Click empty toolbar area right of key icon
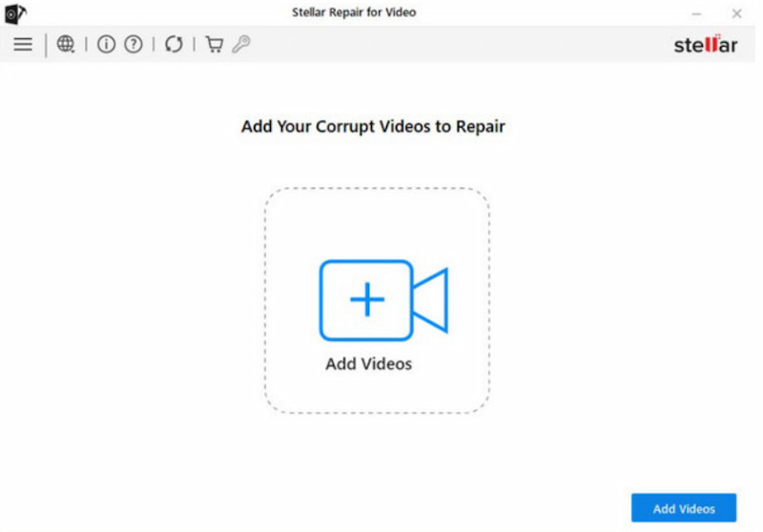The height and width of the screenshot is (532, 763). [x=429, y=45]
